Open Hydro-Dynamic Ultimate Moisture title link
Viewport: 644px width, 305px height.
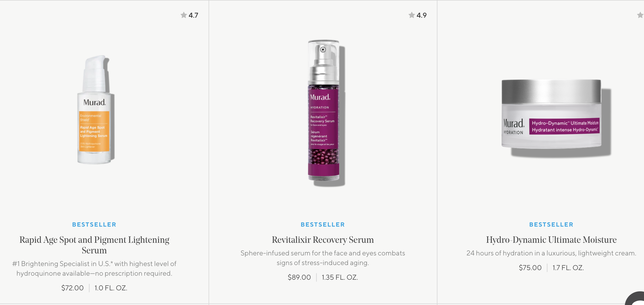coord(551,239)
